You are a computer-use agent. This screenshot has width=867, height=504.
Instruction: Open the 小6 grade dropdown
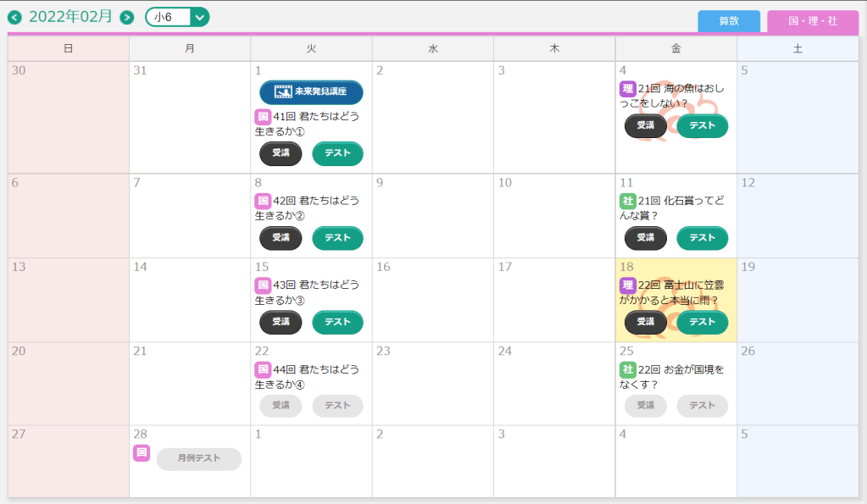tap(177, 17)
